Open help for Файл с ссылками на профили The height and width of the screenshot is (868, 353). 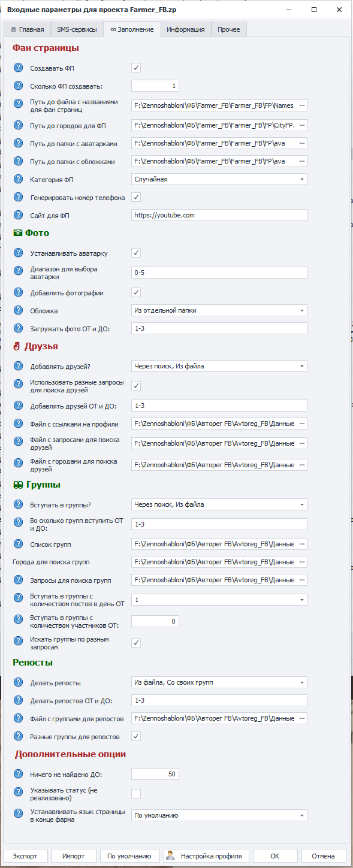[x=19, y=424]
